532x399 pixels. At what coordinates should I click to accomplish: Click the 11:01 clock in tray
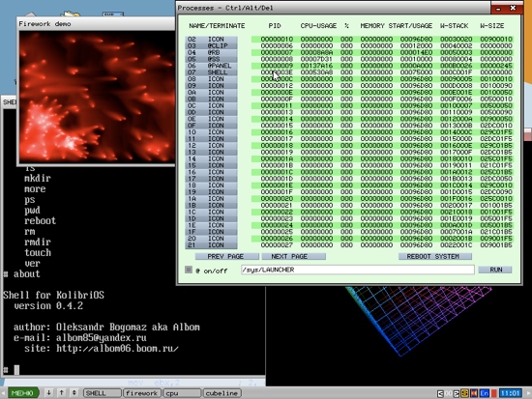coord(511,393)
